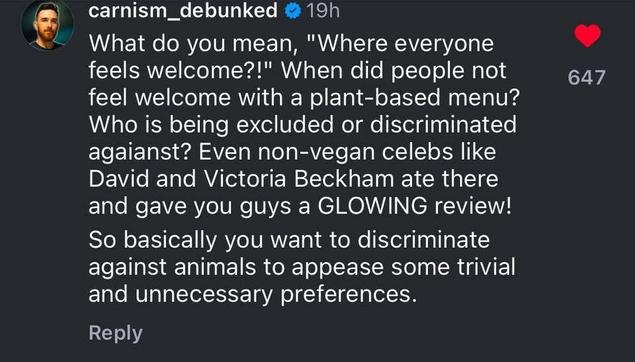The width and height of the screenshot is (635, 362).
Task: Click the word GLOWING in the comment
Action: 372,206
